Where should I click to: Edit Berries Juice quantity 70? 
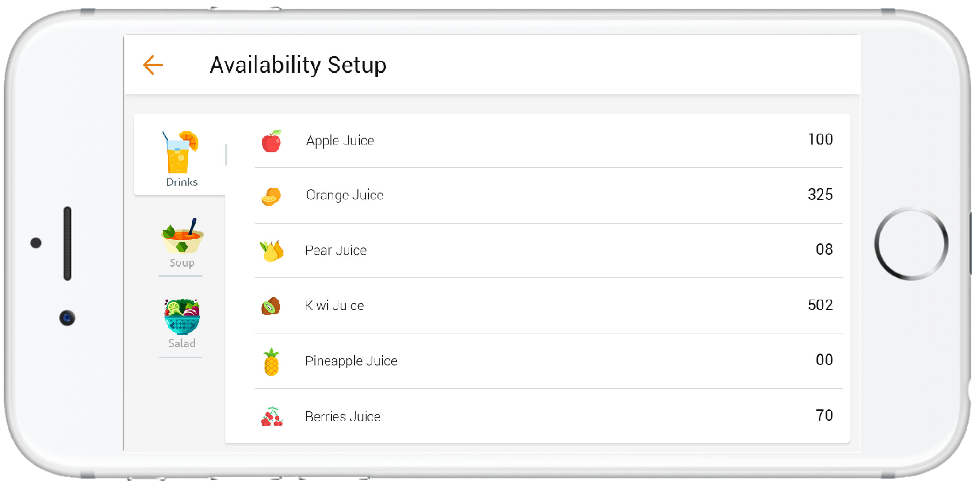click(x=824, y=415)
